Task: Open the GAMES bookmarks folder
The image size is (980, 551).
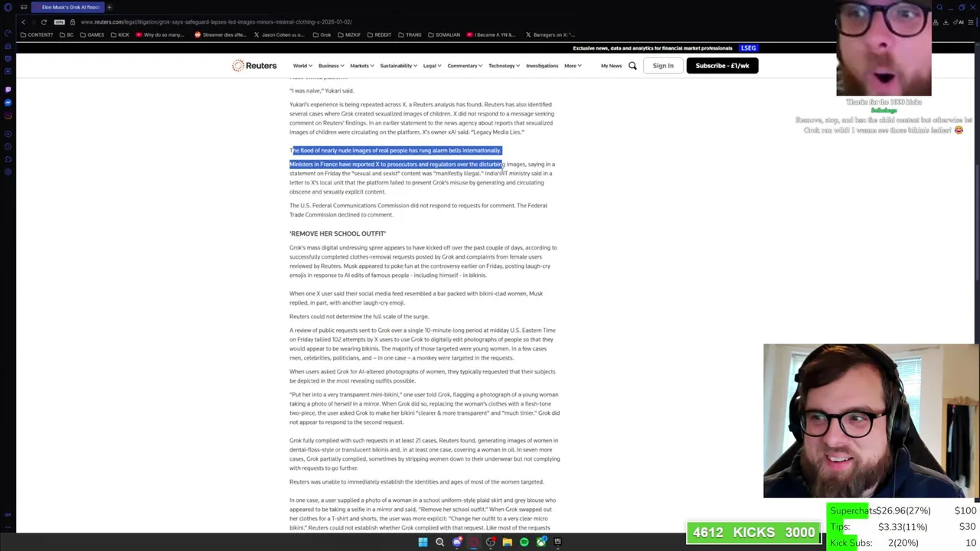Action: [92, 34]
